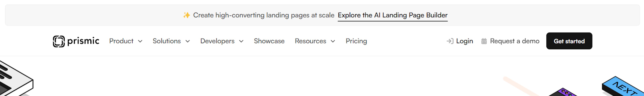644x96 pixels.
Task: Go to the Pricing page
Action: pos(356,41)
